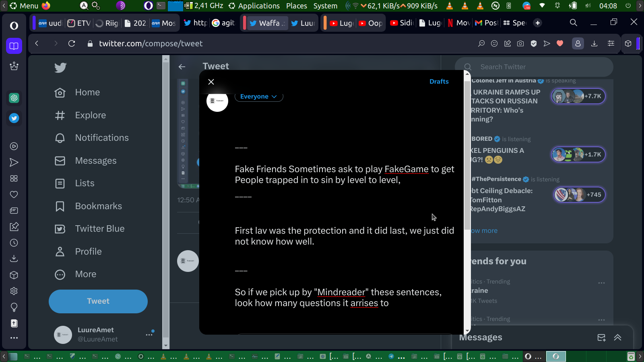Click Show more under spaces
This screenshot has width=644, height=362.
click(x=484, y=230)
